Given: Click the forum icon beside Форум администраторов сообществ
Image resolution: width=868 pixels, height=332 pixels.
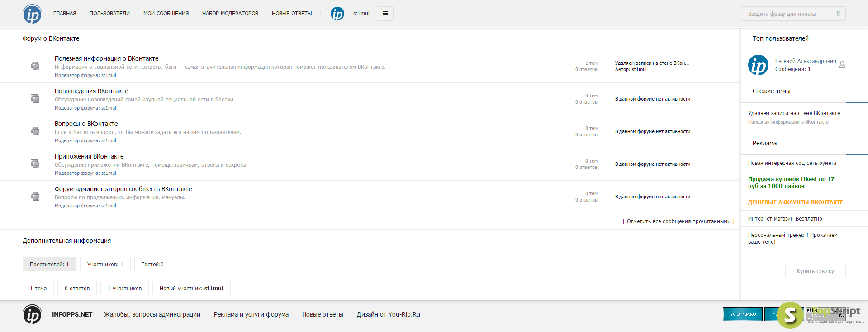Looking at the screenshot, I should 35,196.
